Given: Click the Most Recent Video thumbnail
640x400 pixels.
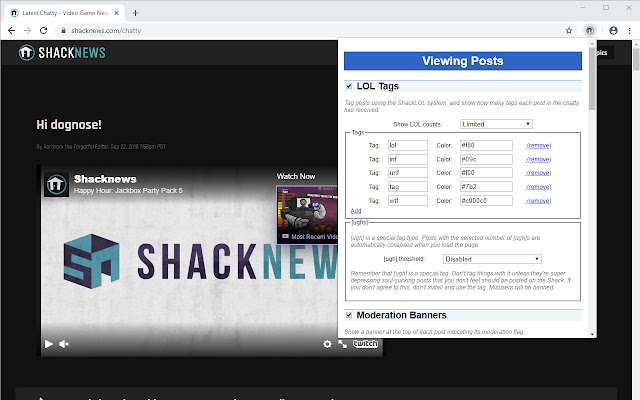Looking at the screenshot, I should coord(307,215).
